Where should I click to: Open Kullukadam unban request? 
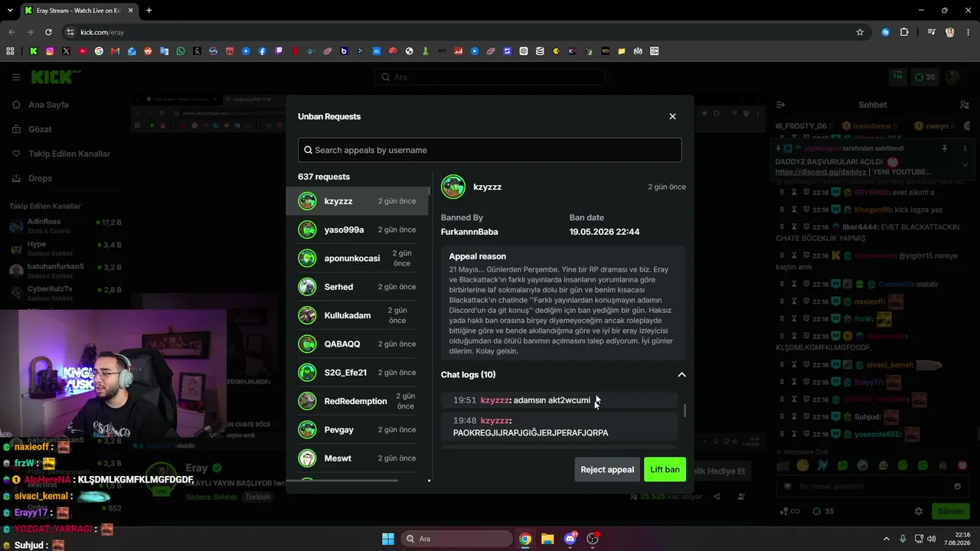point(358,315)
